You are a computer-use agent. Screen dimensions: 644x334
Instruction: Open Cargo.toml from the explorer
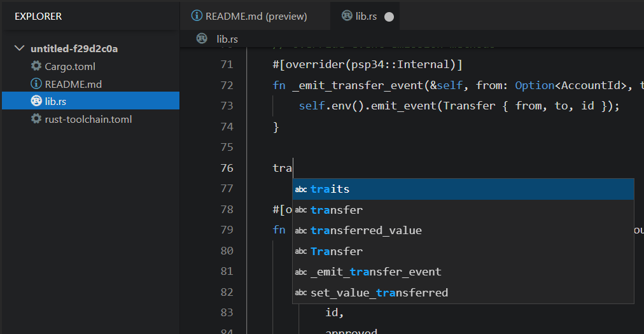coord(70,66)
